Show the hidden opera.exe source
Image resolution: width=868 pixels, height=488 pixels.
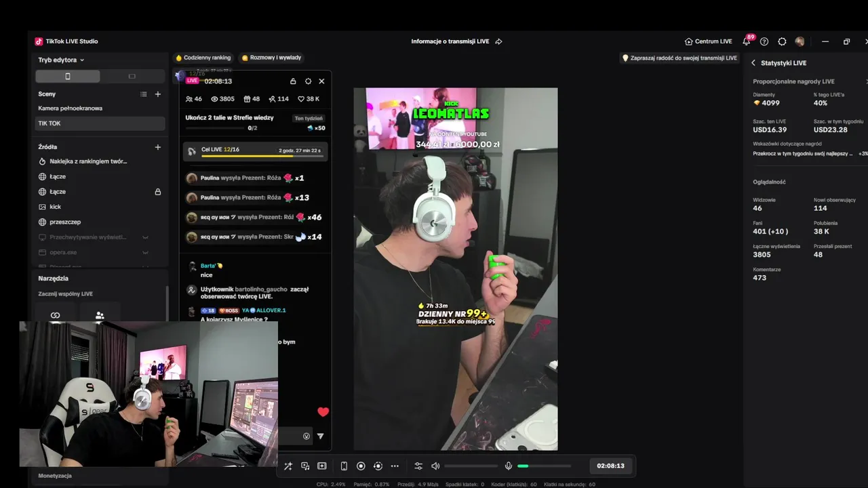point(145,252)
